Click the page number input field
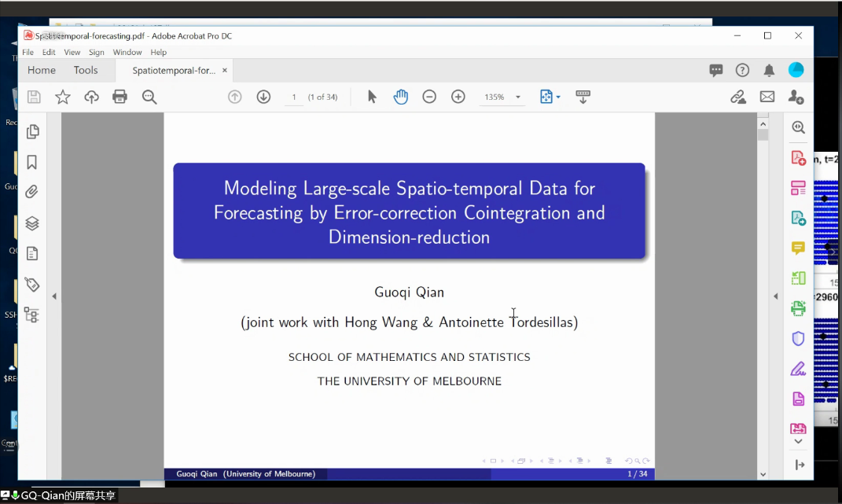Screen dimensions: 842x504 point(294,97)
